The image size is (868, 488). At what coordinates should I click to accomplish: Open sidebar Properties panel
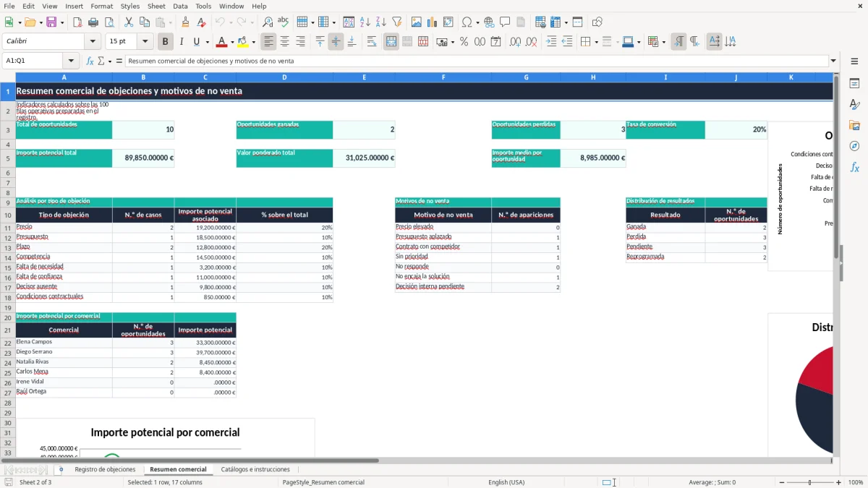coord(854,84)
